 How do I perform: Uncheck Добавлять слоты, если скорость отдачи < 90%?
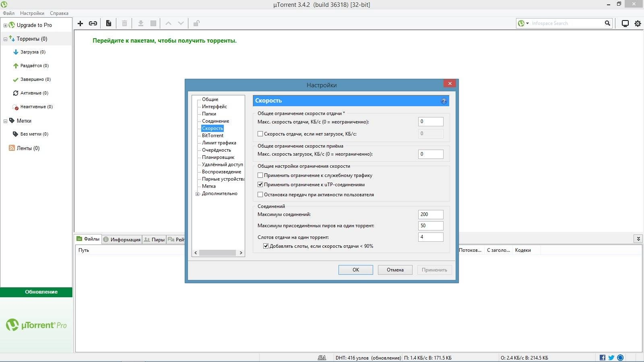tap(266, 246)
